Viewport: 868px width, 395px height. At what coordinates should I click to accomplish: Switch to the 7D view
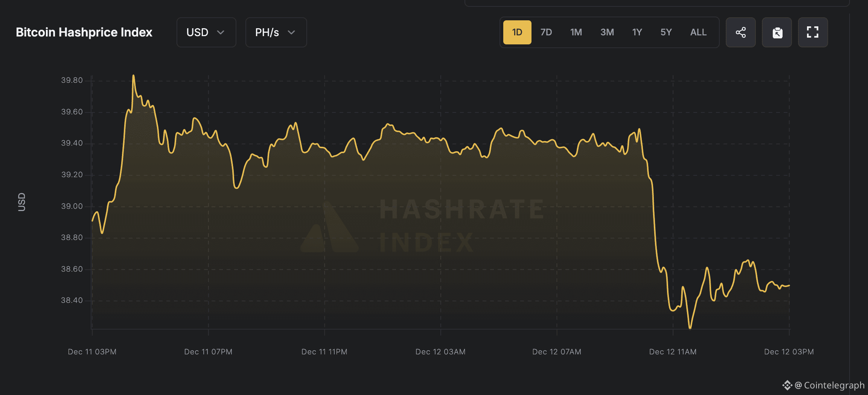point(546,32)
